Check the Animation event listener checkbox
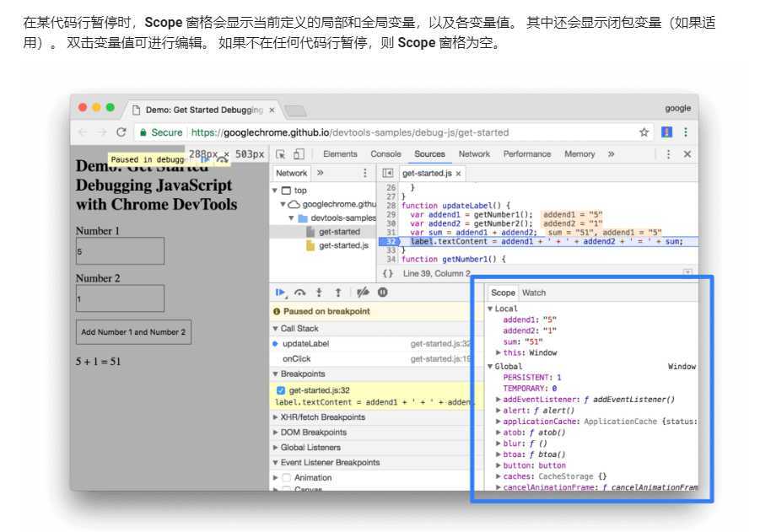 (x=287, y=477)
